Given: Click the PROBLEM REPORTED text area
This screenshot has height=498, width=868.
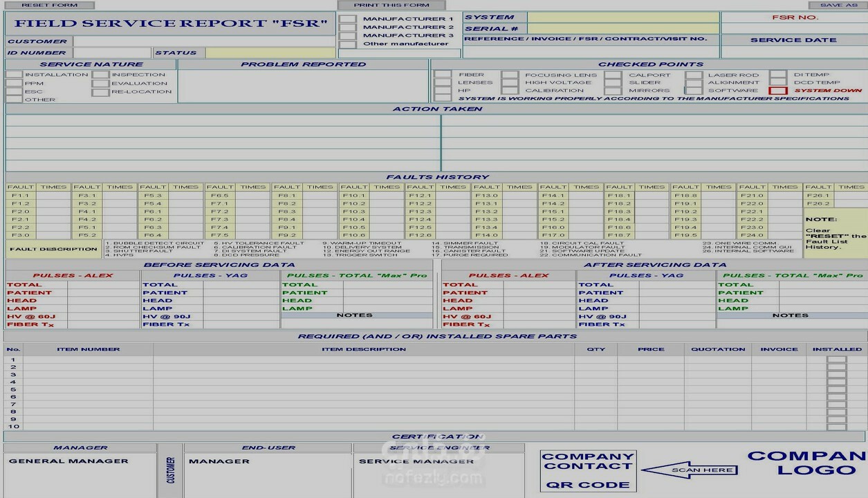Looking at the screenshot, I should (x=303, y=86).
